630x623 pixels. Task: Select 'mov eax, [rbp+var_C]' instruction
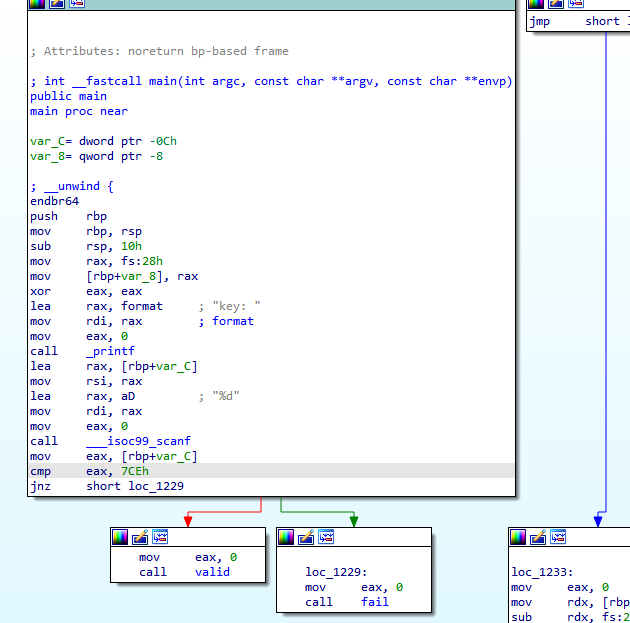(114, 456)
